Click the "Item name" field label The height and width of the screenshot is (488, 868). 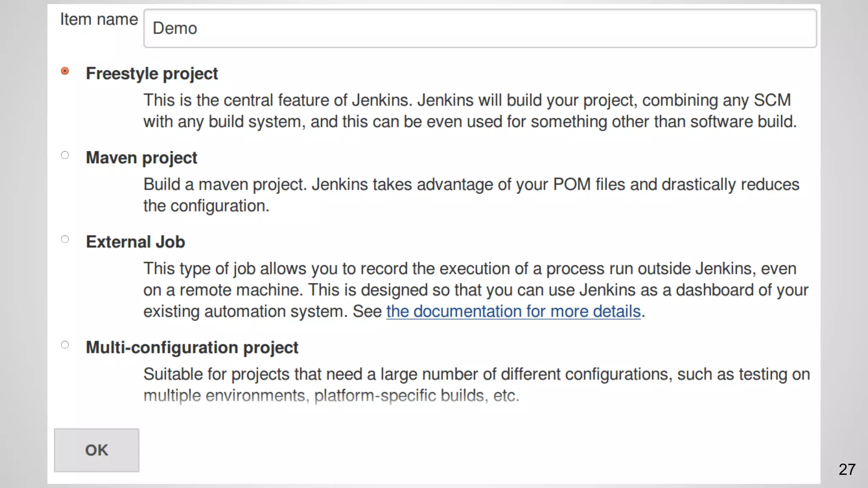[99, 19]
